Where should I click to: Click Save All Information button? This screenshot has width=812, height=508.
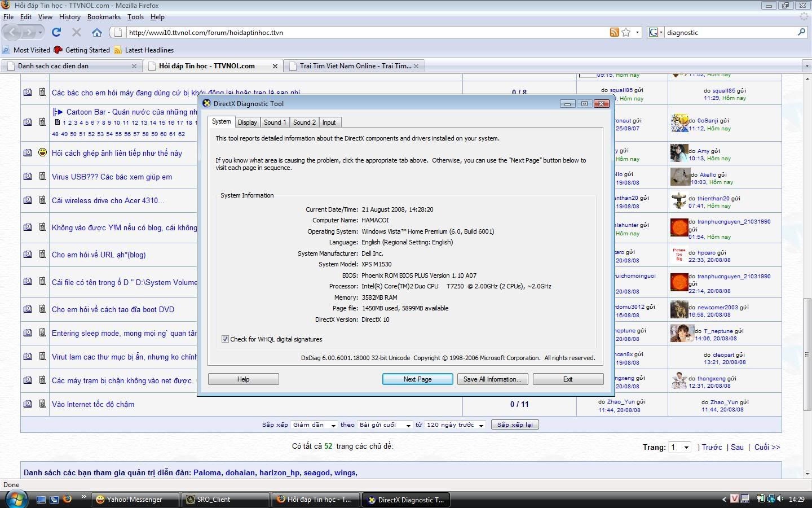[x=492, y=379]
